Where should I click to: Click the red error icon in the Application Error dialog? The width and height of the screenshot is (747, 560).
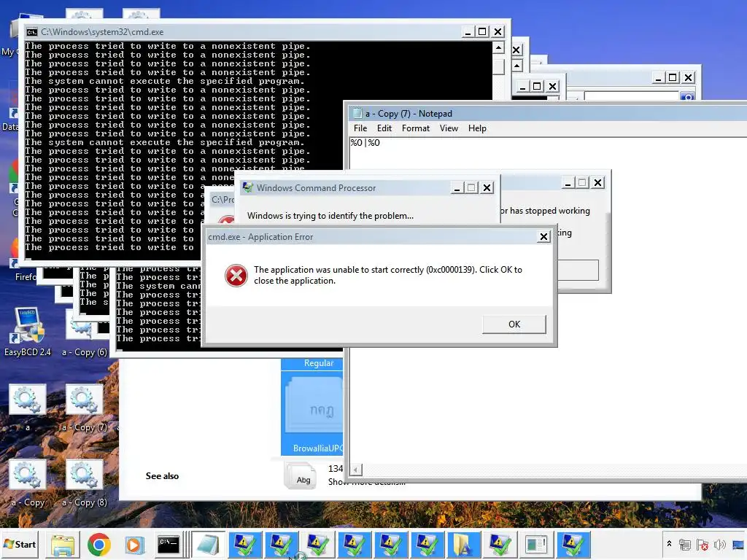tap(236, 276)
